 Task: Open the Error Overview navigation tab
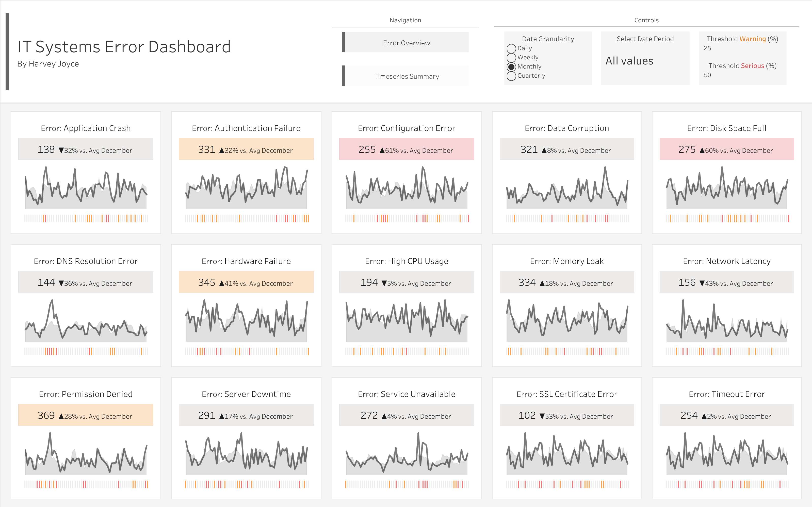[x=406, y=43]
